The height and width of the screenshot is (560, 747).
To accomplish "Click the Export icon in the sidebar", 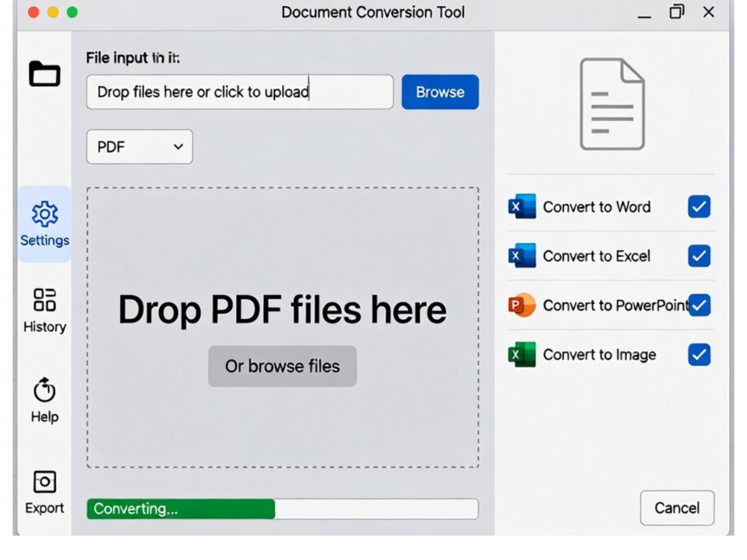I will [45, 482].
